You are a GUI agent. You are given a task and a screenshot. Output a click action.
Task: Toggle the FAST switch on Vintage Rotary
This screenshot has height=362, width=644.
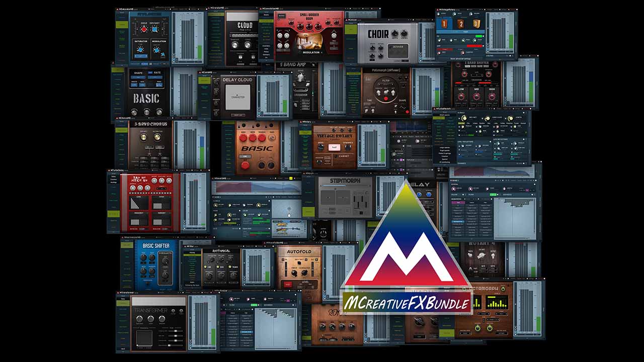[334, 147]
